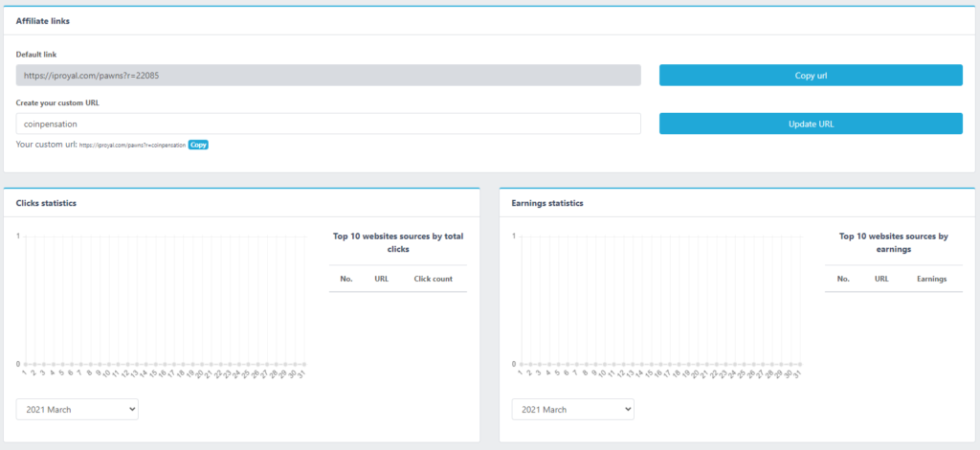Click the No. header in earnings table
This screenshot has height=450, width=980.
click(x=843, y=279)
